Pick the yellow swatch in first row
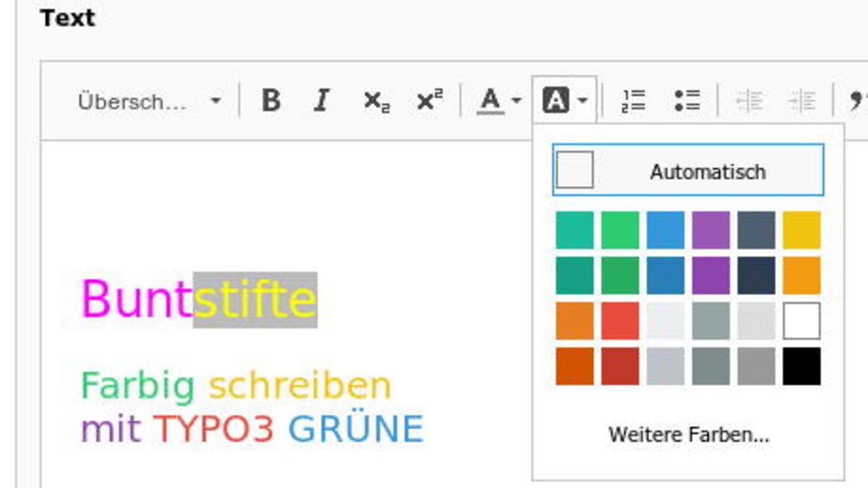Image resolution: width=868 pixels, height=488 pixels. tap(801, 230)
